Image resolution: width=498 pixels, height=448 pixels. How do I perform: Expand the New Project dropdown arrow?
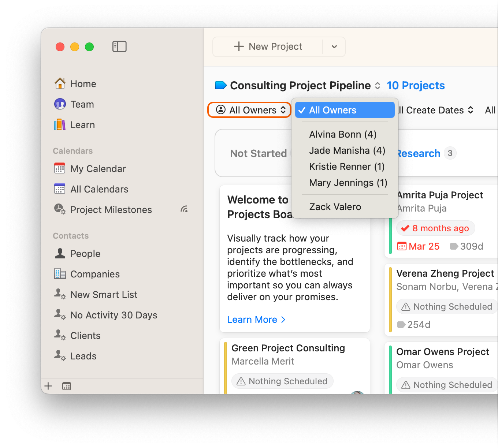tap(334, 46)
